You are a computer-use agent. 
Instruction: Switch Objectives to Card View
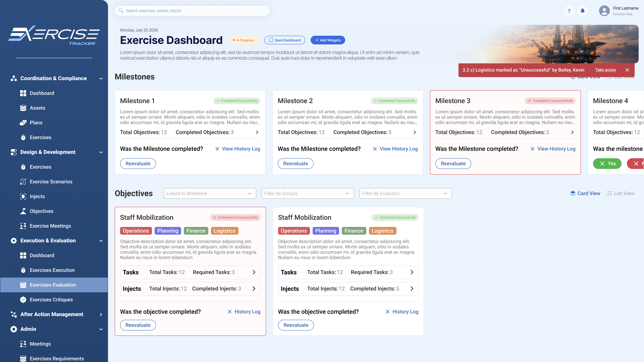(585, 193)
